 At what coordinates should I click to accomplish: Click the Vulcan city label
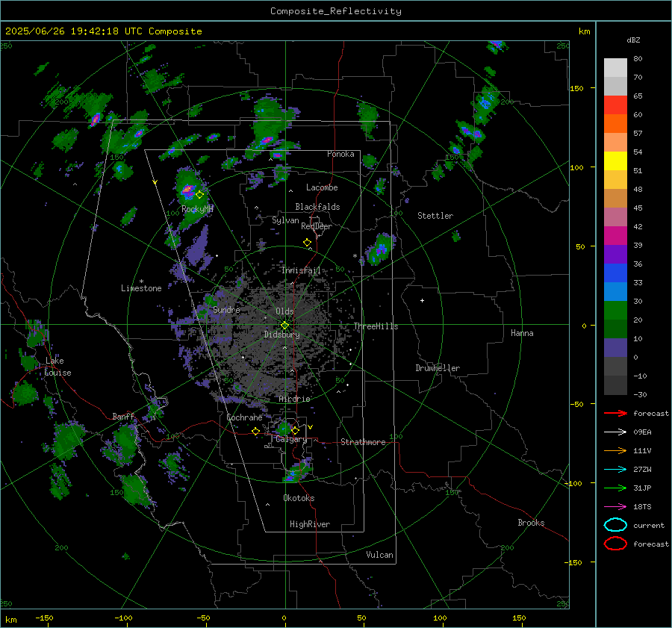[380, 555]
